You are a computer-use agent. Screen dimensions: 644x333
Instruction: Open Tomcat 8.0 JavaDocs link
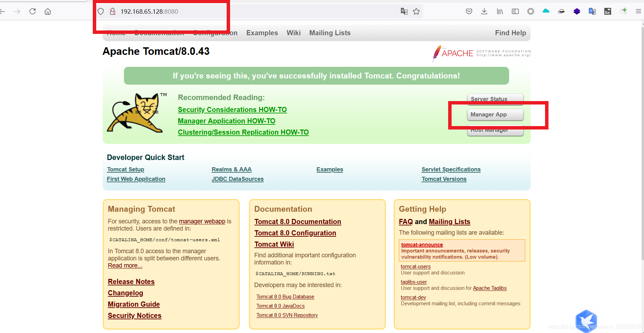(x=280, y=306)
